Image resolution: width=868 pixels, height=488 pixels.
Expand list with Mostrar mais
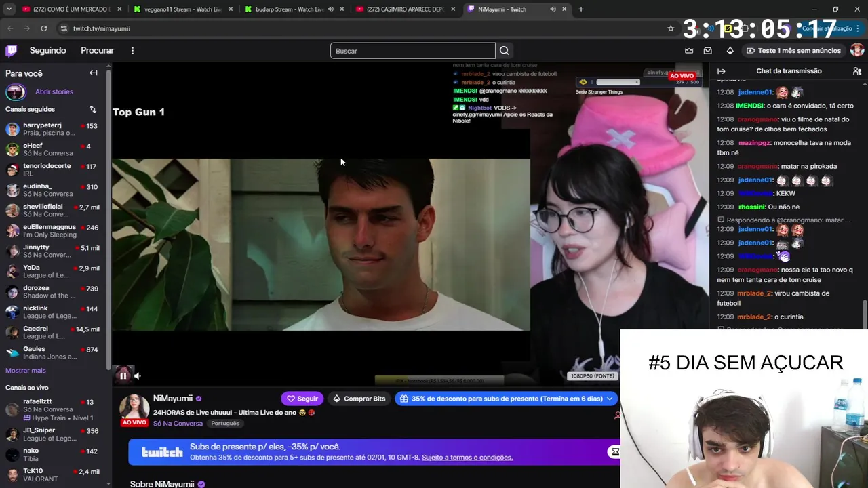pyautogui.click(x=26, y=371)
